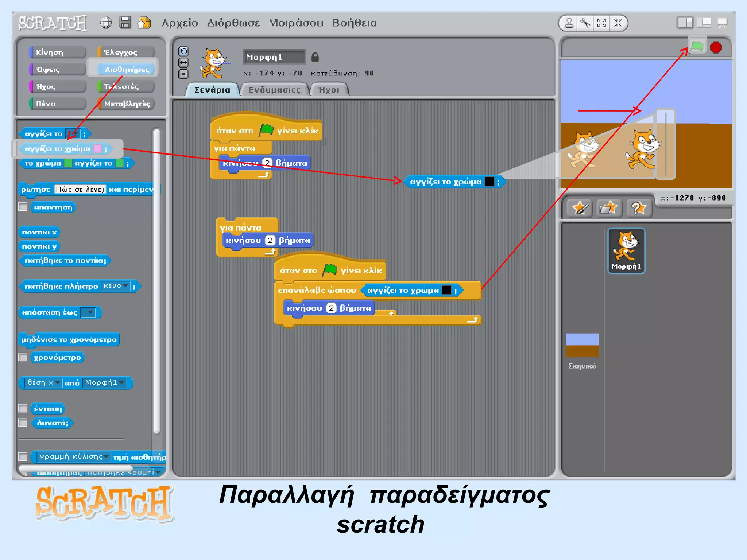Click the green flag to start

coord(697,47)
